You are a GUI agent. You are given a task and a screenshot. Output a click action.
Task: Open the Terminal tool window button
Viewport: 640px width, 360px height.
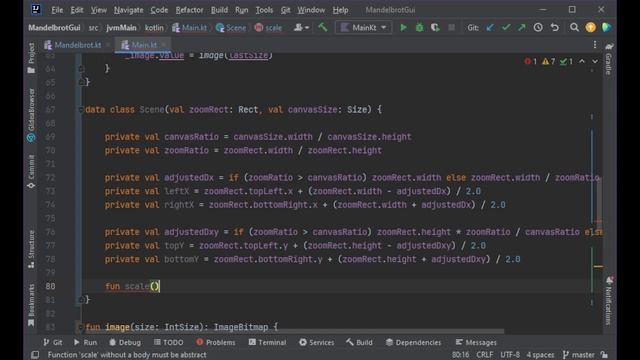click(x=267, y=342)
